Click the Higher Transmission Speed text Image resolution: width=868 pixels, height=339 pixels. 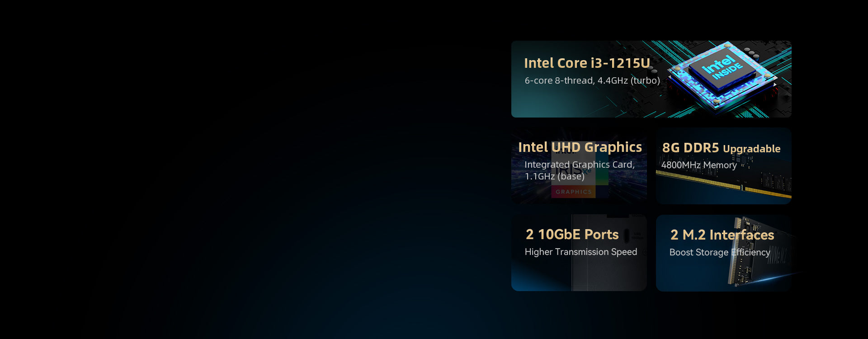click(x=580, y=252)
